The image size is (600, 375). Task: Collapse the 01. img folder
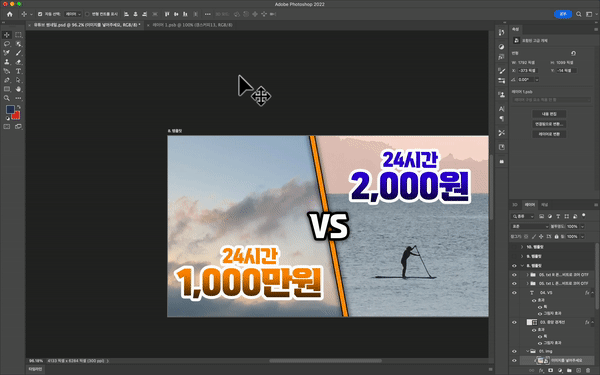coord(527,351)
